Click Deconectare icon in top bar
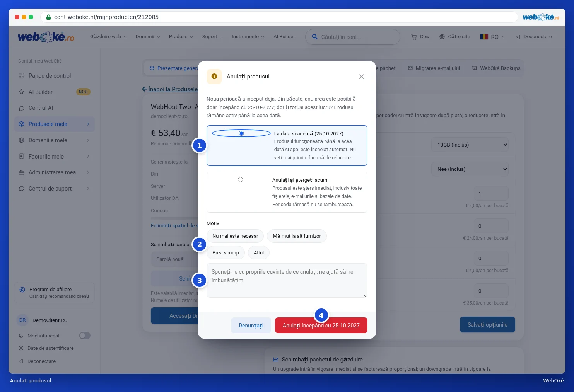Viewport: 574px width, 392px height. (518, 37)
